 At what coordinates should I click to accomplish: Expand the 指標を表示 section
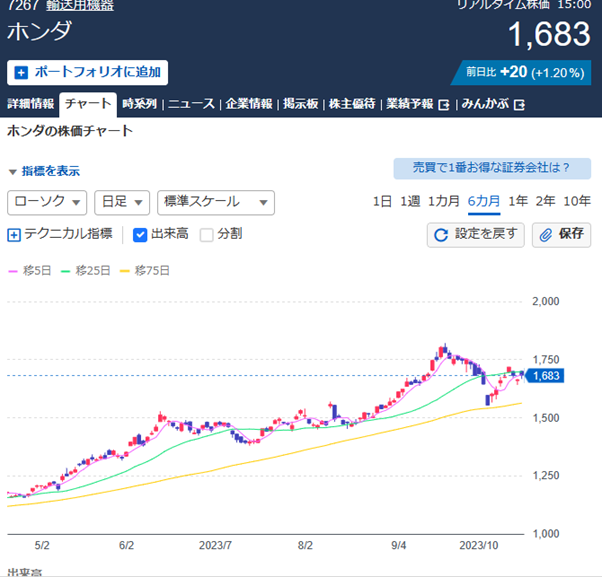44,171
